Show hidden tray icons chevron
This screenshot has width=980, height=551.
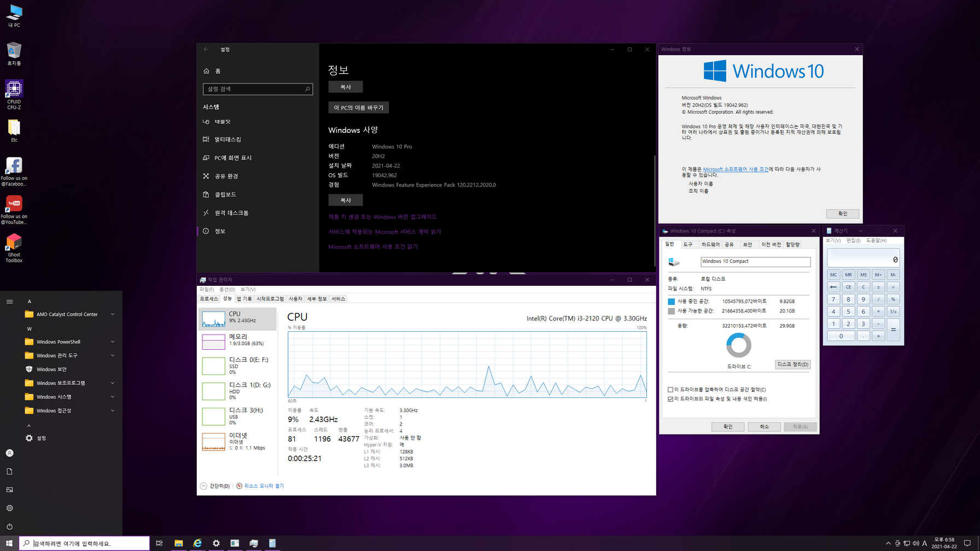click(x=888, y=543)
